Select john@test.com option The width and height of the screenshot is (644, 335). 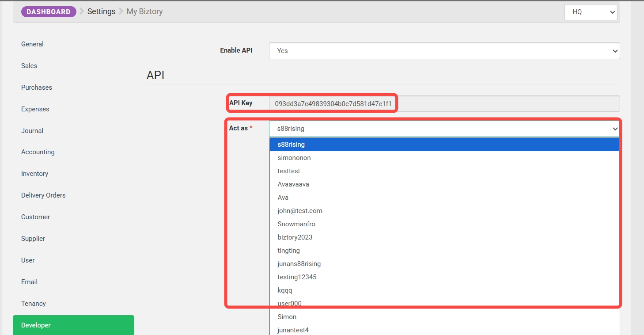(444, 211)
